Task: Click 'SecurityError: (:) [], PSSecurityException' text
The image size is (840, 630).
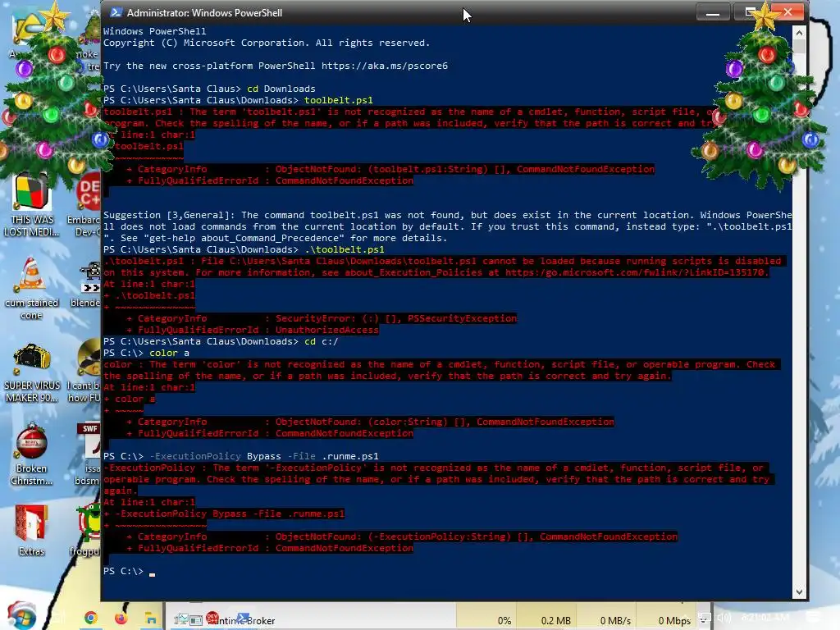Action: coord(396,318)
